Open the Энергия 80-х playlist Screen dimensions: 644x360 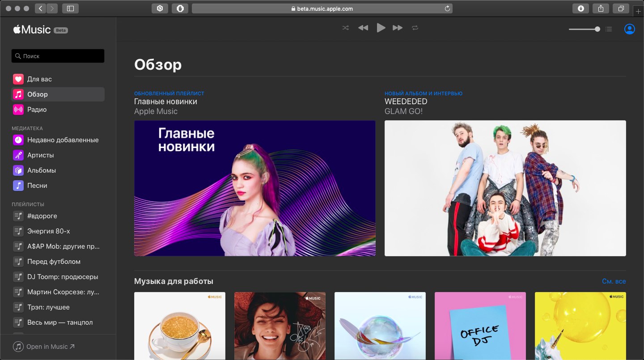point(58,231)
